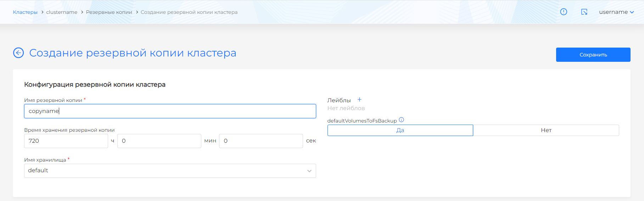The image size is (644, 201).
Task: Click the hours field showing 720
Action: click(66, 141)
